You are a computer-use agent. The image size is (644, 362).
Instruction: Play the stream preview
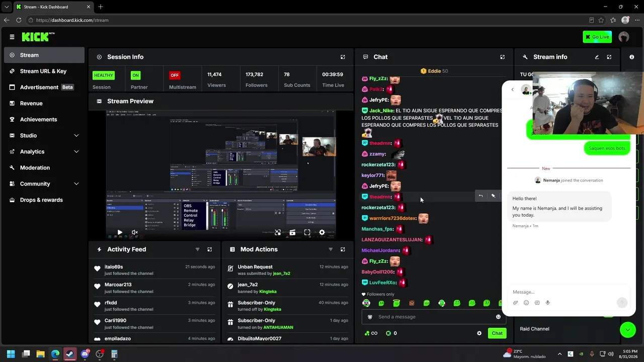tap(120, 232)
